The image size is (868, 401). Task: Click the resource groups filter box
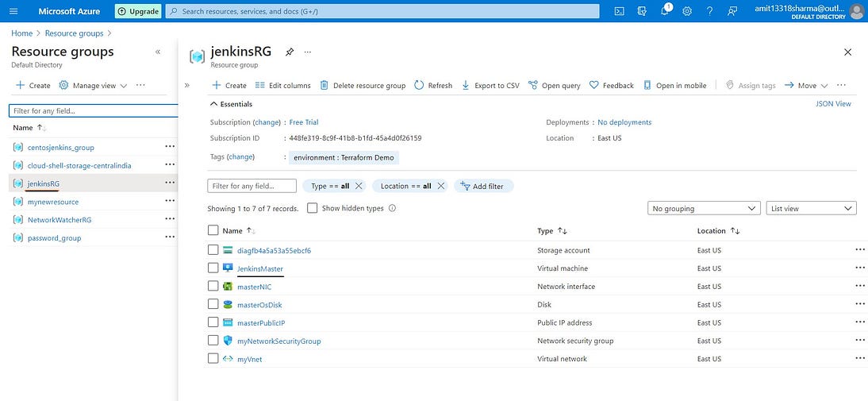pyautogui.click(x=93, y=111)
